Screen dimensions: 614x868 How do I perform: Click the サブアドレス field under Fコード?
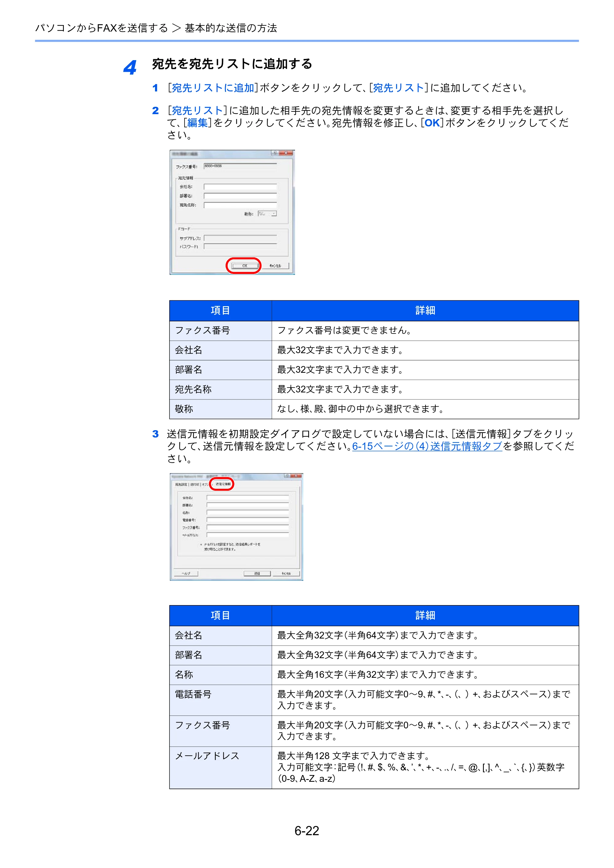point(240,238)
